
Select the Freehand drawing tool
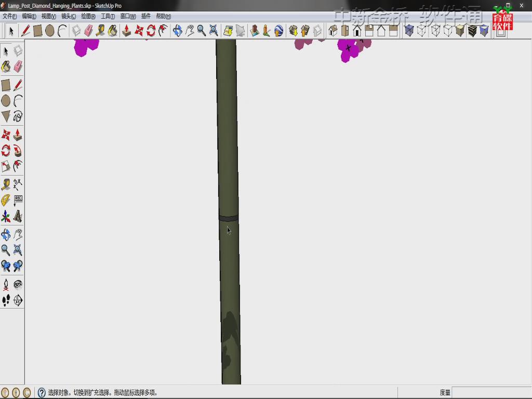coord(18,116)
